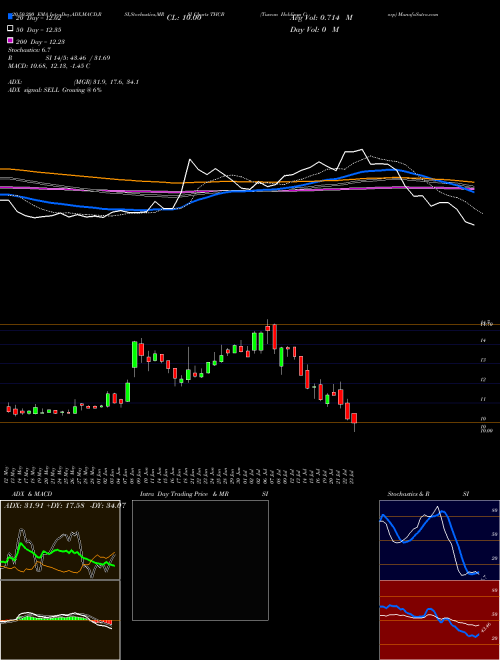Click the MACD values line

49,66
